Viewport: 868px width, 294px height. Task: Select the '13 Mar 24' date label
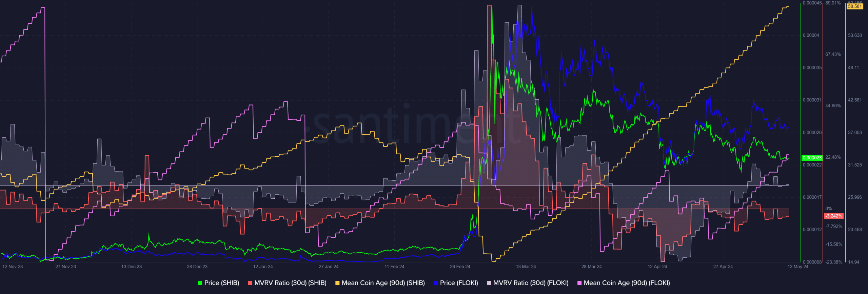tap(526, 267)
